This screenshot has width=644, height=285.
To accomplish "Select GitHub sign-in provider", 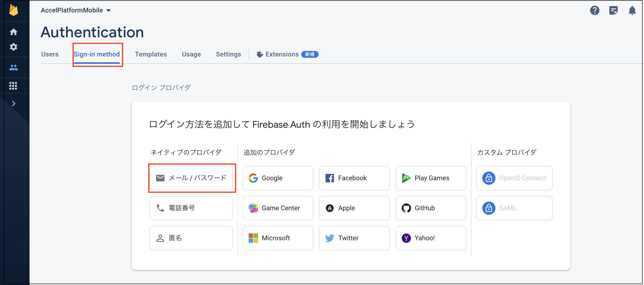I will pos(431,208).
